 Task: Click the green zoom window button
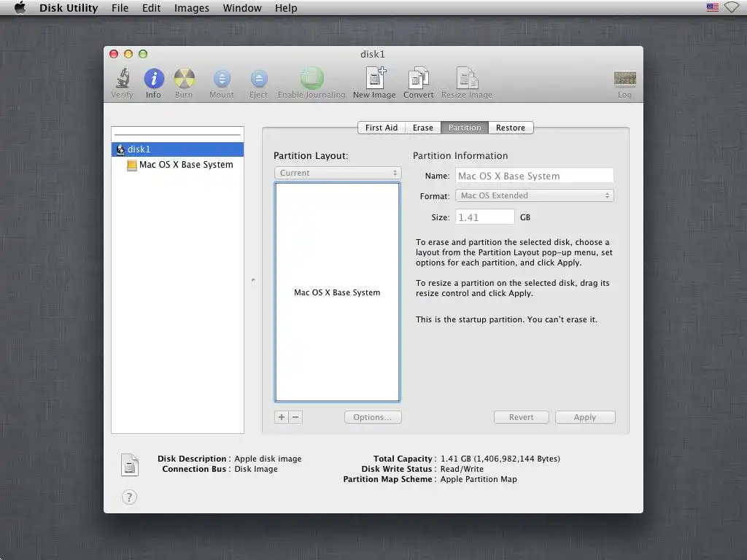[x=143, y=54]
